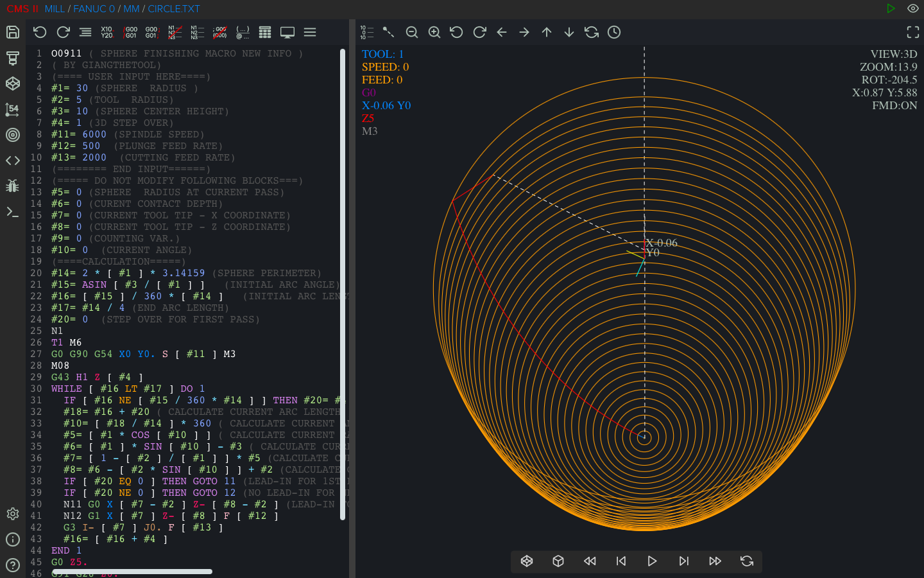Click the monitor display icon in editor toolbar
This screenshot has width=924, height=578.
click(x=287, y=32)
